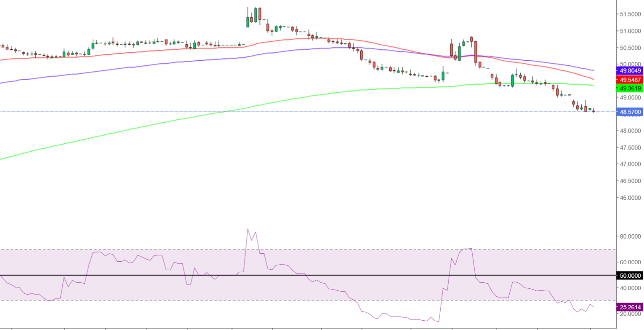644x330 pixels.
Task: Click the current price label 48.5700
Action: [629, 112]
